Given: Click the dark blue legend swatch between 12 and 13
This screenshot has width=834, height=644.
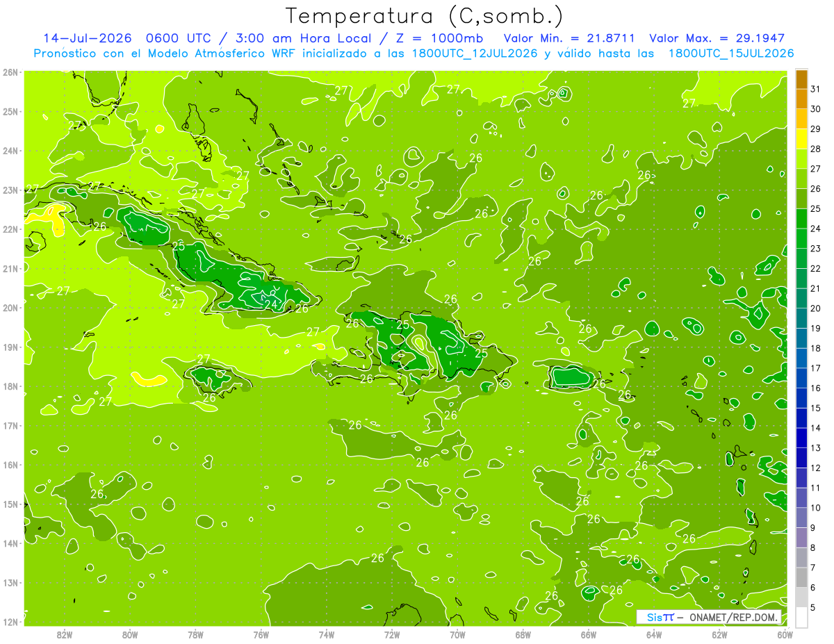Looking at the screenshot, I should point(801,458).
